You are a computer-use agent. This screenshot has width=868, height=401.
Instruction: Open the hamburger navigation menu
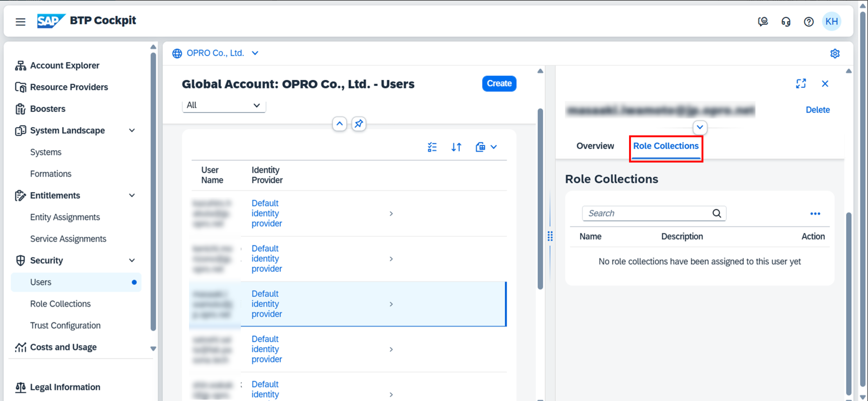pos(20,22)
